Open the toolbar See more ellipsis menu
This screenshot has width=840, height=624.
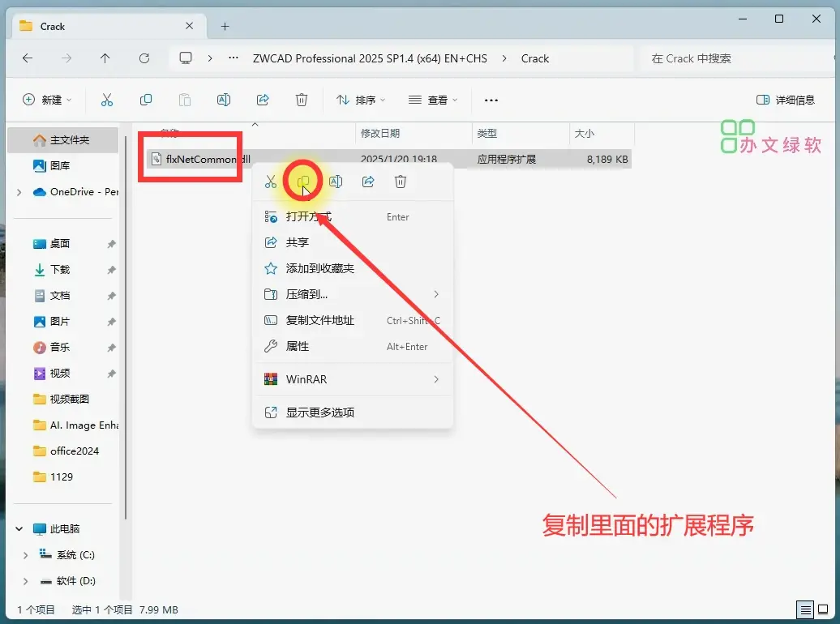(491, 100)
